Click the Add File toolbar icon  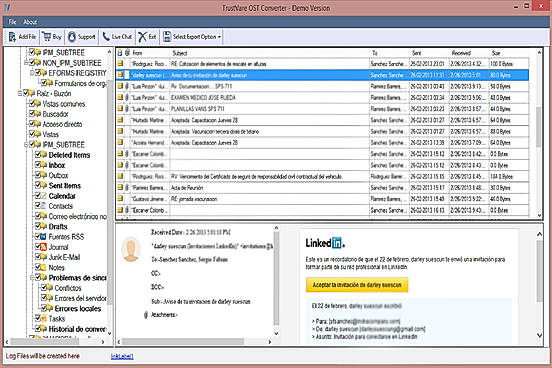pos(12,37)
